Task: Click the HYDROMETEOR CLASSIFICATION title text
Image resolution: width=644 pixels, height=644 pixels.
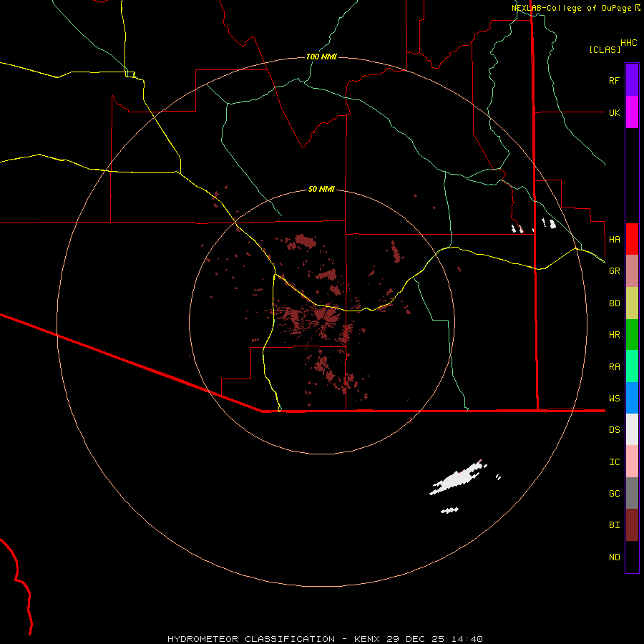Action: pyautogui.click(x=251, y=639)
